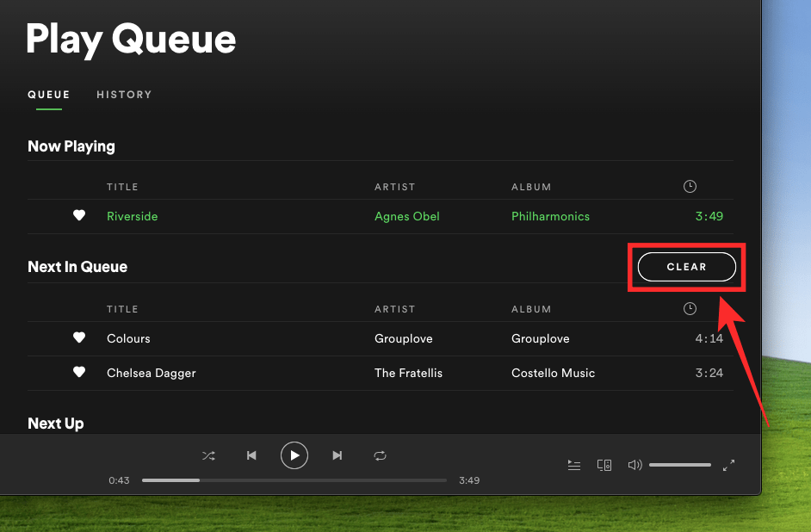Click the clock icon above track durations
811x532 pixels.
click(x=689, y=186)
